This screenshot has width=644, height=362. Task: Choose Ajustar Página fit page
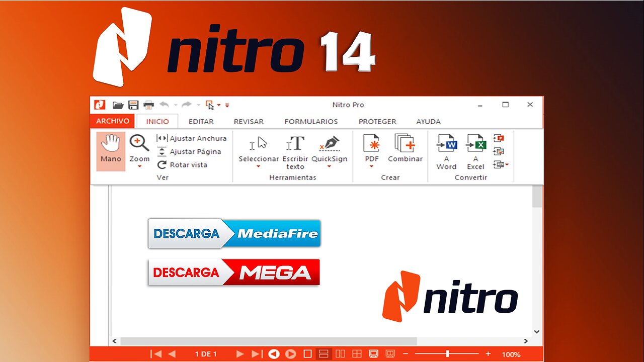[x=189, y=151]
